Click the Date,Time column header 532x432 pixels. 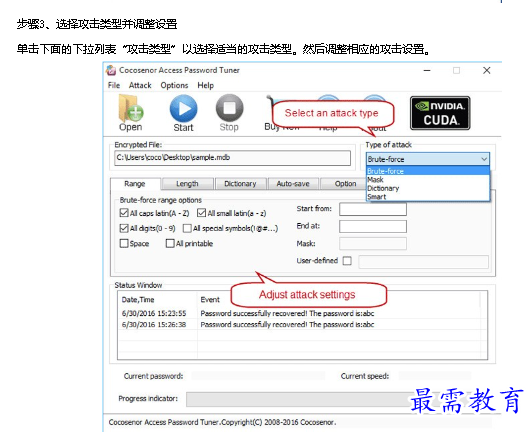[x=138, y=300]
